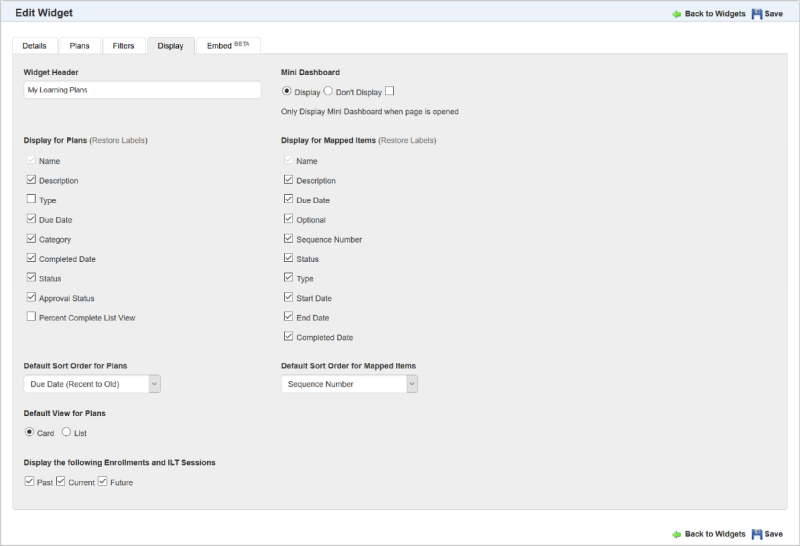Select the Display tab

pos(170,45)
